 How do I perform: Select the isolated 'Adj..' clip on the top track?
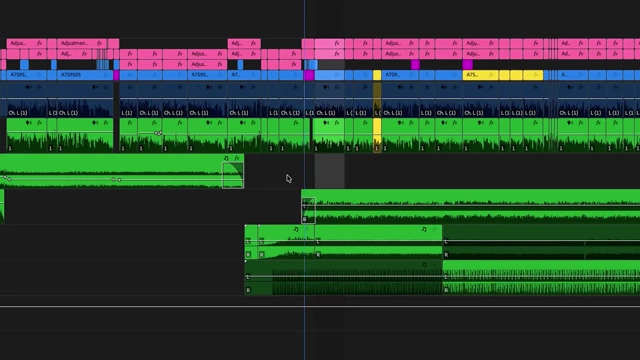[244, 43]
